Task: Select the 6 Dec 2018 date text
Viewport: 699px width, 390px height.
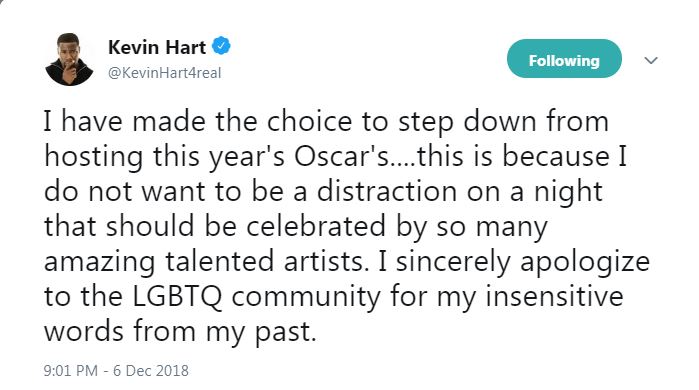Action: tap(151, 370)
